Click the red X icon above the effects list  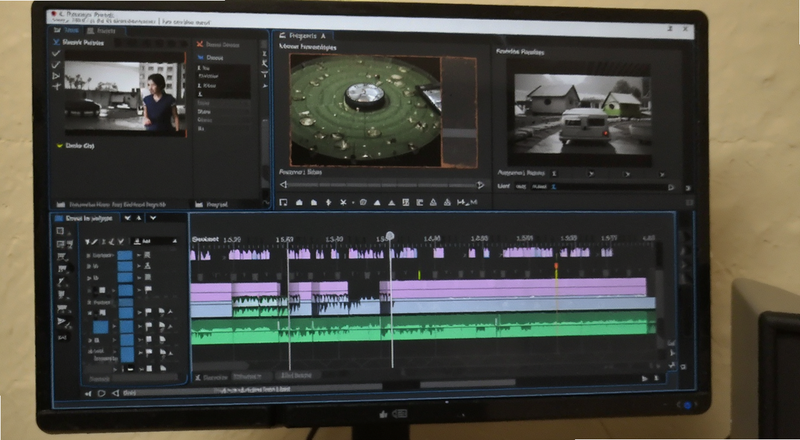click(x=200, y=45)
